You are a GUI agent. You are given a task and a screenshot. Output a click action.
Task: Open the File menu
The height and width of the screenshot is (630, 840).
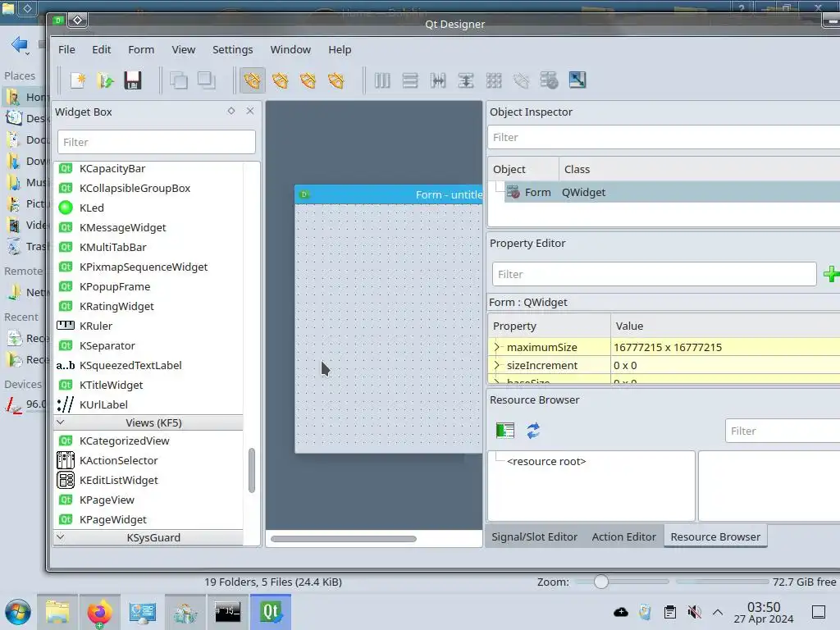tap(66, 49)
